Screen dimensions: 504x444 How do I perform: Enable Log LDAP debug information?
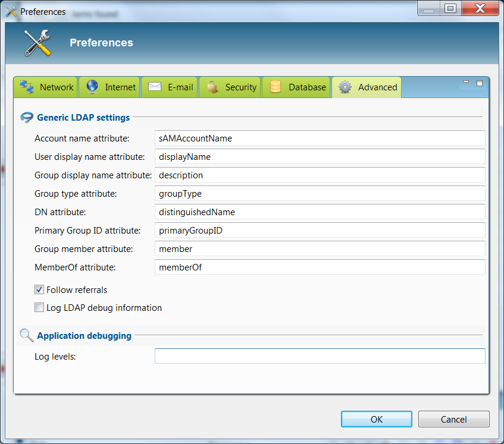39,307
